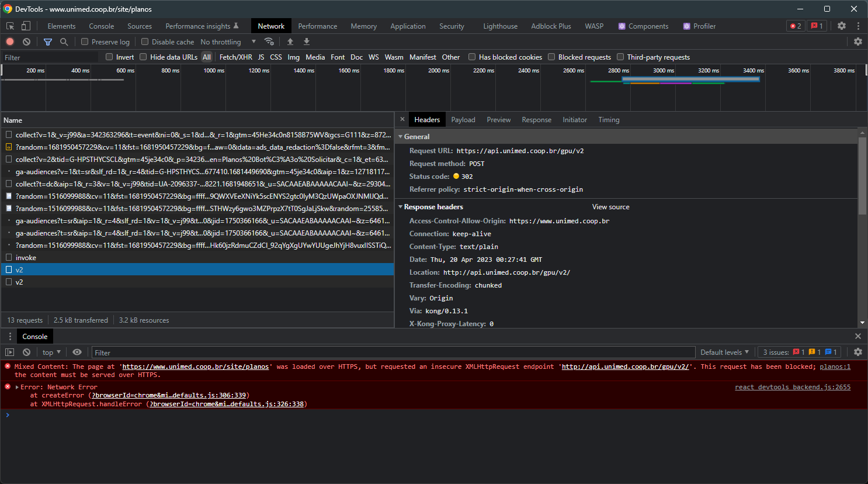Click the issues badge showing 1 in top bar
This screenshot has height=484, width=868.
coord(817,26)
